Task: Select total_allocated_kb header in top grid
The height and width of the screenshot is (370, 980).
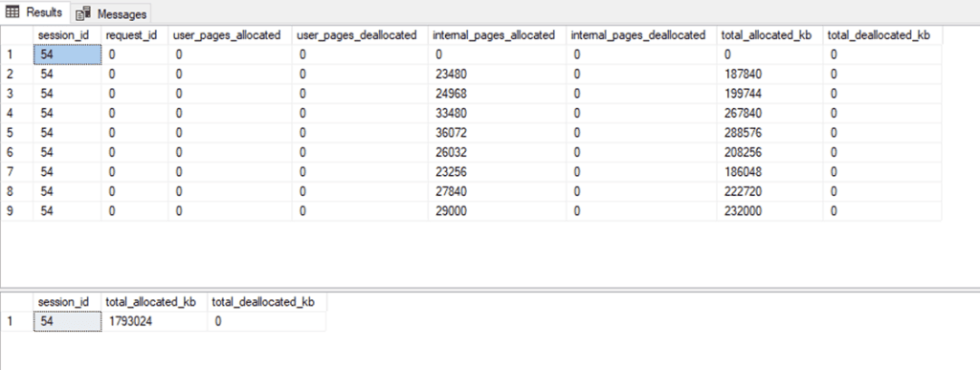Action: click(770, 36)
